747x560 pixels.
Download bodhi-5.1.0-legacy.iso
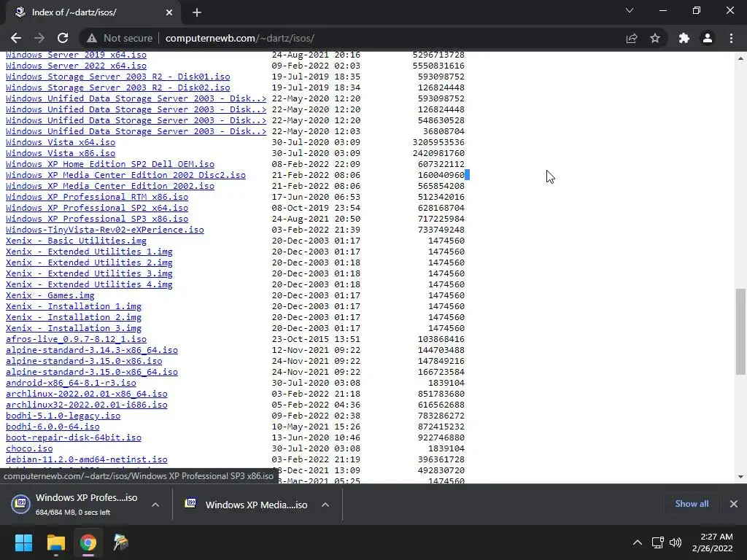click(x=63, y=416)
